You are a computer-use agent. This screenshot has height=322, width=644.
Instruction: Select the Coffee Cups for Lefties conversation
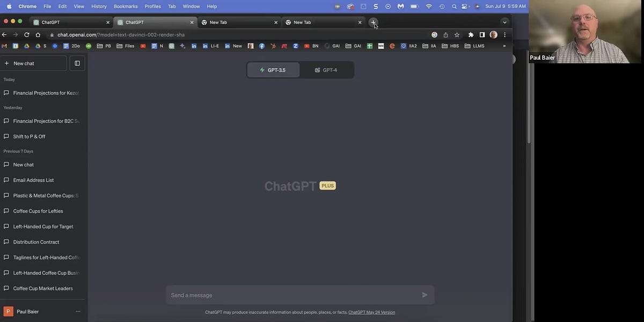tap(39, 210)
